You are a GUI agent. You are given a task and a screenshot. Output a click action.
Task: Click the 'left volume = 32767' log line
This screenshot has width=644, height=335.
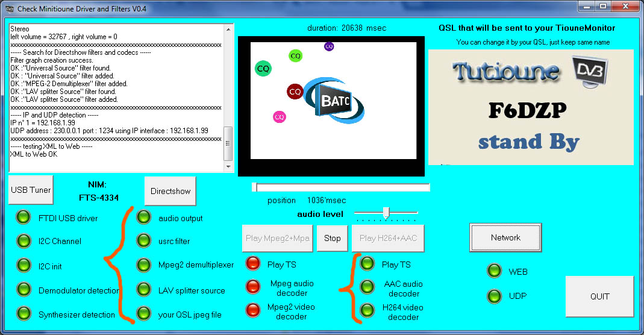point(64,37)
